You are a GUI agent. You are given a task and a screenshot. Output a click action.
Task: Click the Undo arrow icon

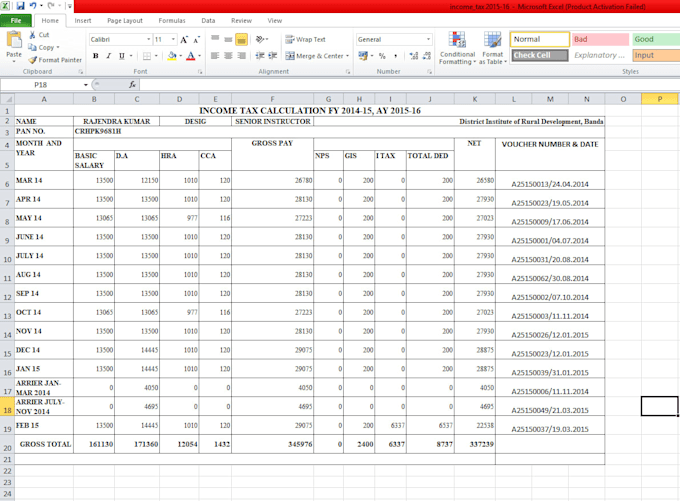(x=33, y=6)
